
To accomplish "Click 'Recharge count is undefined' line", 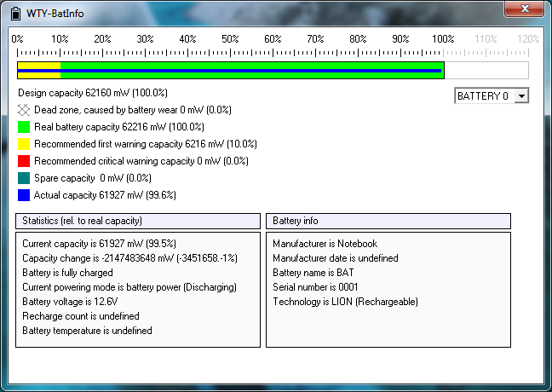I will pyautogui.click(x=81, y=316).
